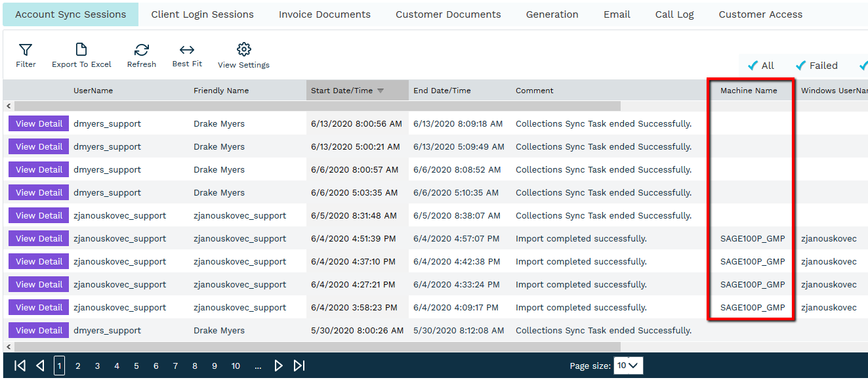Jump to the last page
868x380 pixels.
299,366
